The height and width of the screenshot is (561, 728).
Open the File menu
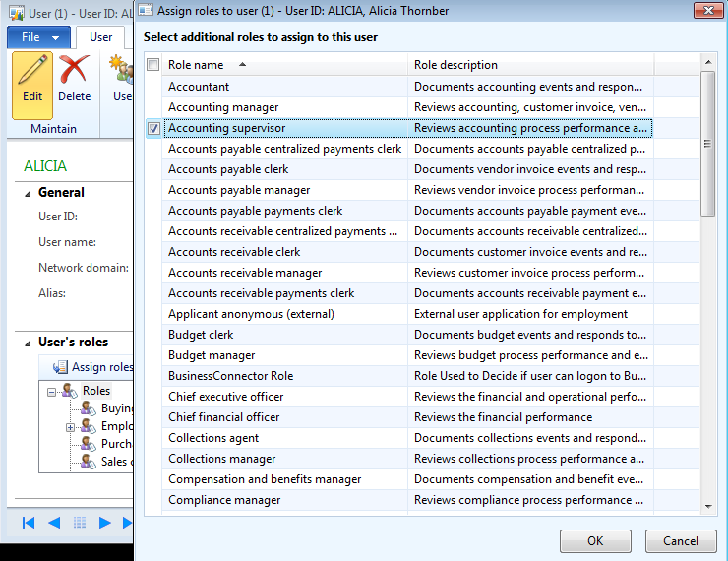click(39, 37)
